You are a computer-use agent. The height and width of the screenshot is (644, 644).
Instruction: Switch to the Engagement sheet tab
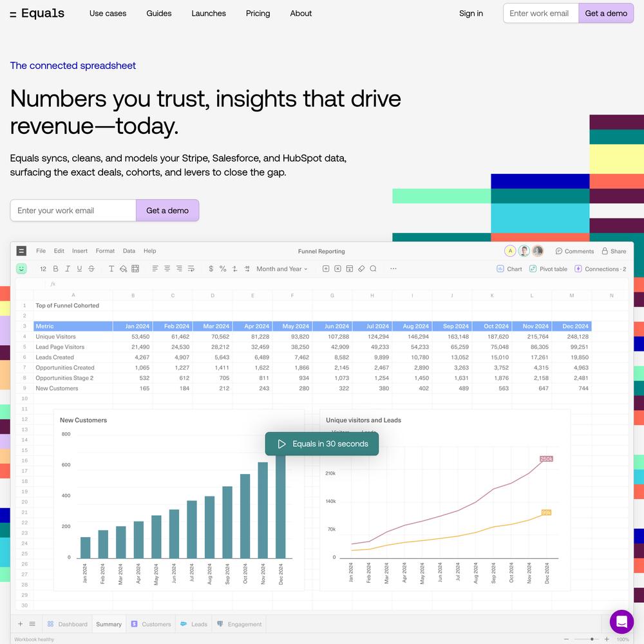[x=240, y=624]
